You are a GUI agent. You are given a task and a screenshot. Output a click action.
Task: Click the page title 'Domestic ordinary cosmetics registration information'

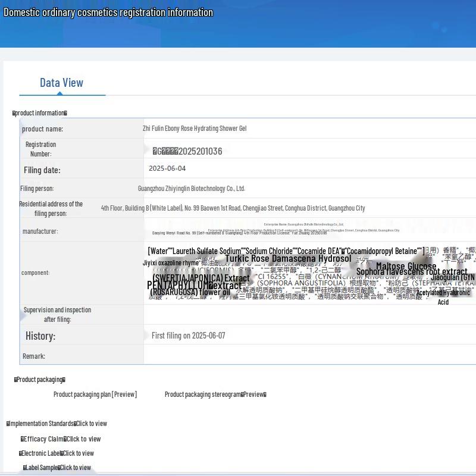click(x=108, y=12)
